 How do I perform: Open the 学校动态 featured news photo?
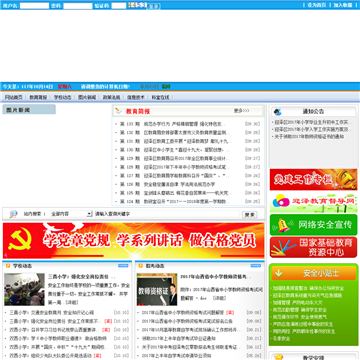24,289
